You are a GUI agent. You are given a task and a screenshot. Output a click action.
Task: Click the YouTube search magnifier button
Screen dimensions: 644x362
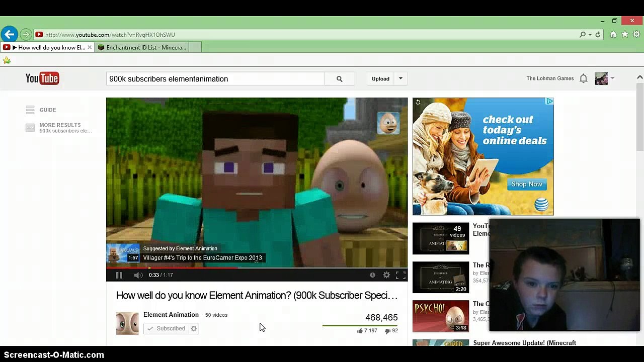(x=340, y=79)
